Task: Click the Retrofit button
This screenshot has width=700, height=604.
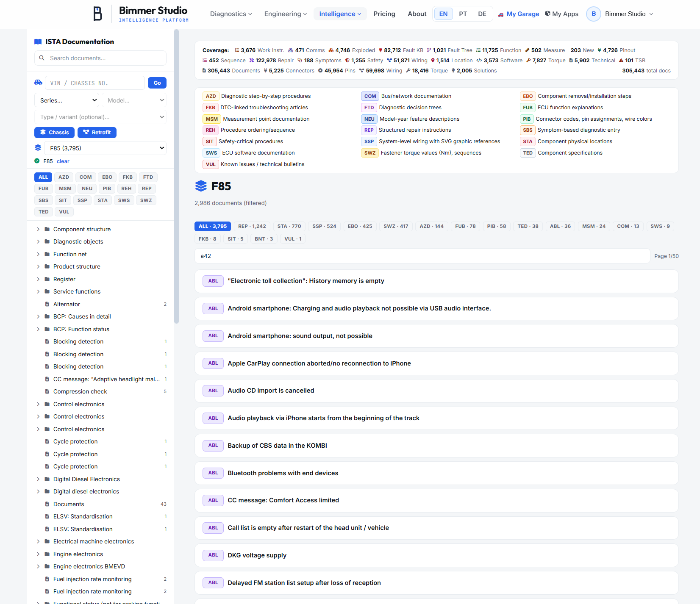Action: (x=97, y=133)
